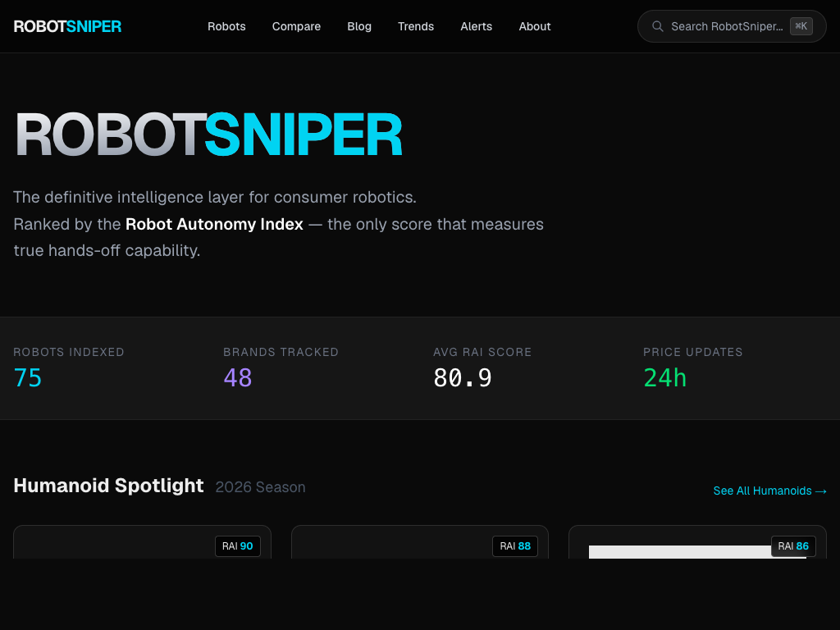Click the 2026 Season label
The image size is (840, 630).
[x=260, y=487]
